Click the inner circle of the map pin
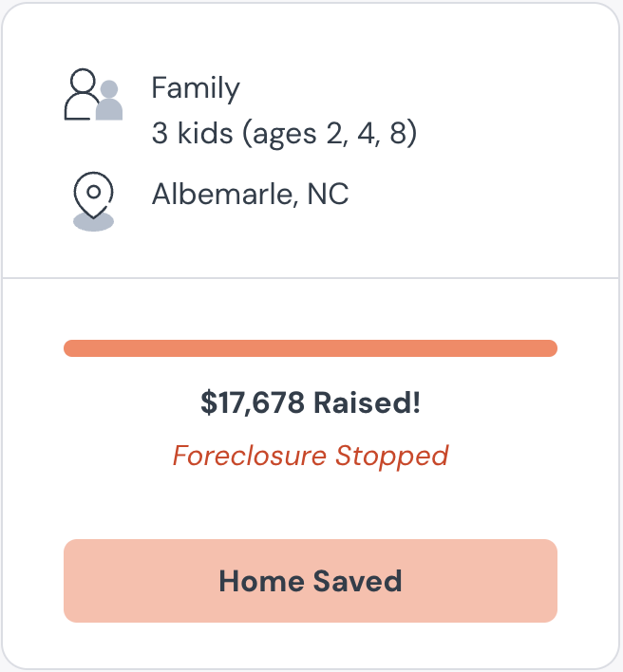 point(94,192)
